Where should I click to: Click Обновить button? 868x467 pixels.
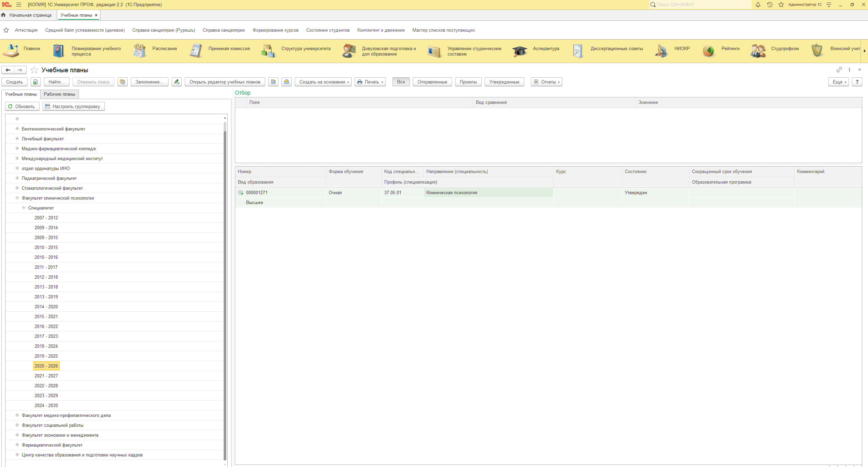[22, 106]
